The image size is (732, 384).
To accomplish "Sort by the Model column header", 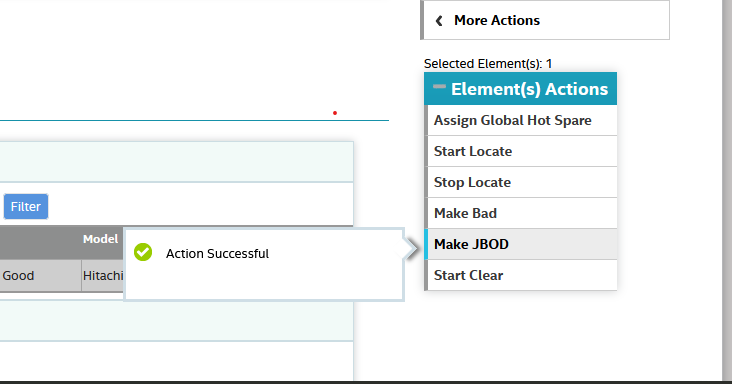I will click(x=100, y=239).
